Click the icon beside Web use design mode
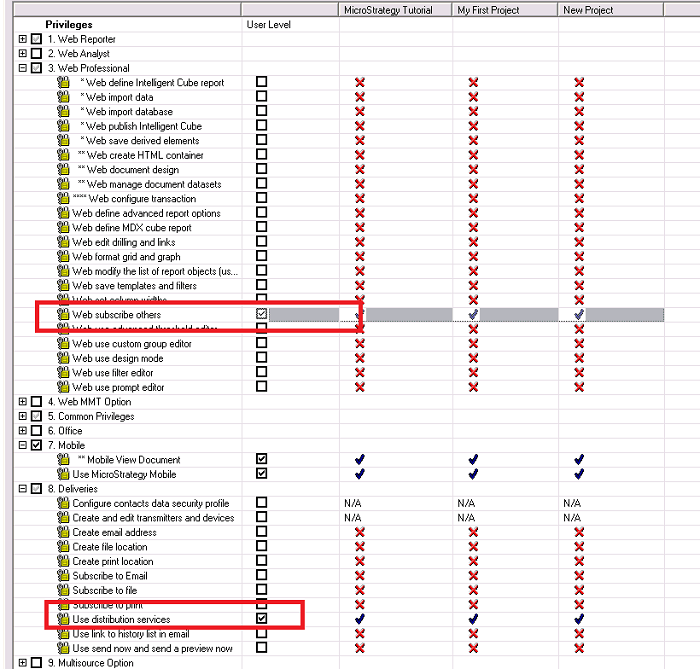The width and height of the screenshot is (700, 669). [63, 358]
